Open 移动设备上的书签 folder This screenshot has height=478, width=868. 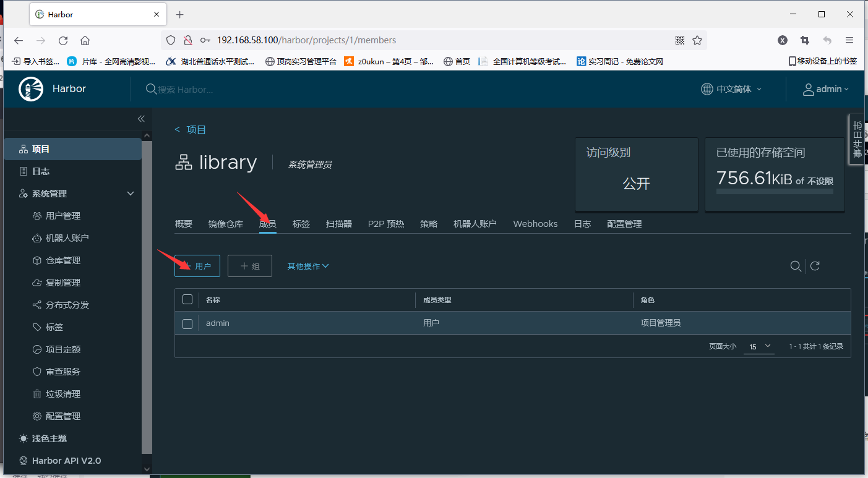[x=823, y=61]
